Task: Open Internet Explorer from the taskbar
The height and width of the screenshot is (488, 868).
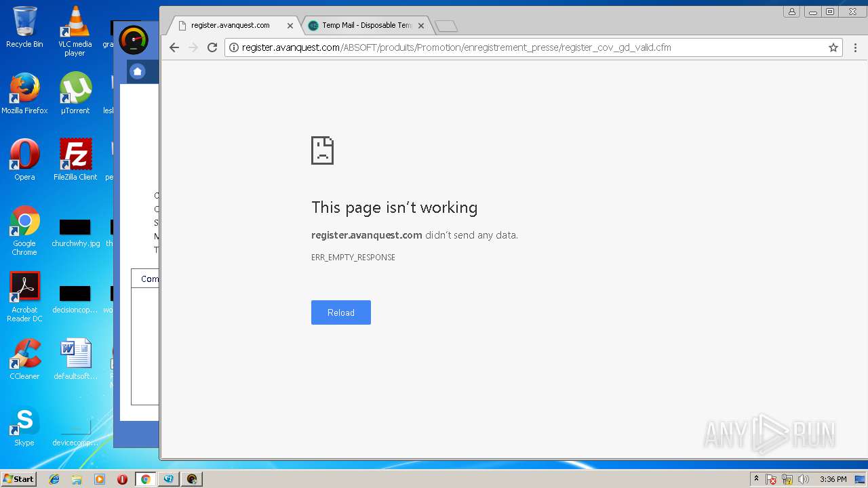Action: click(x=54, y=479)
